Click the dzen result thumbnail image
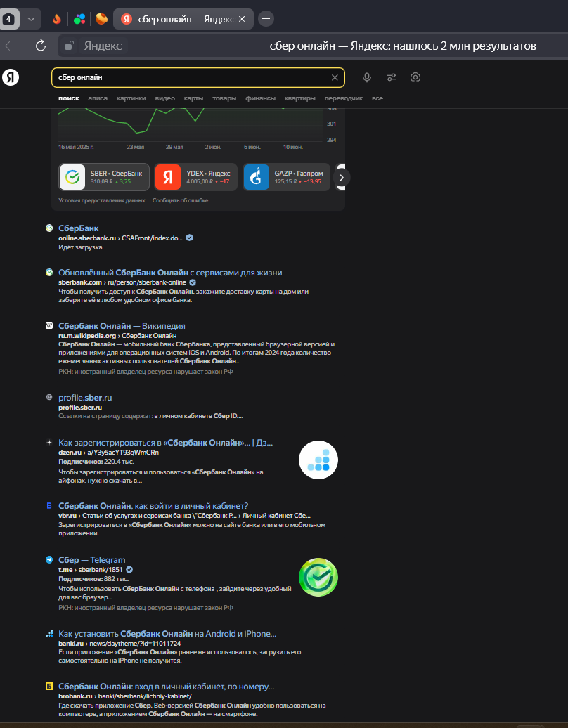 [x=318, y=460]
